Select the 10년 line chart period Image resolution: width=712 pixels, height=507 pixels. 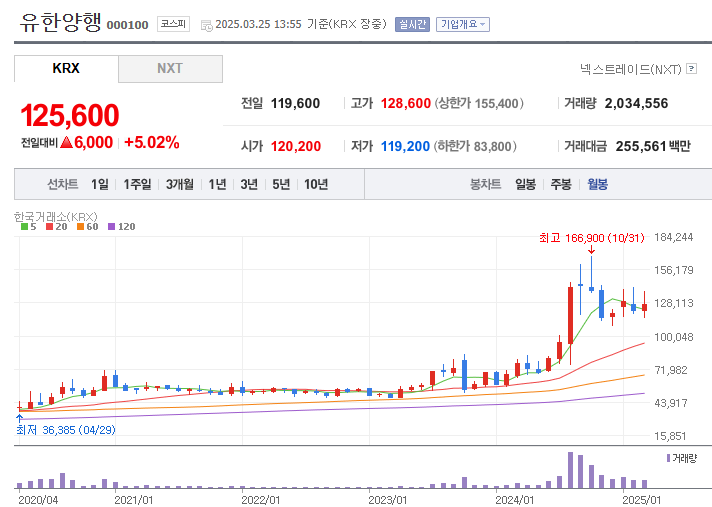[x=316, y=184]
